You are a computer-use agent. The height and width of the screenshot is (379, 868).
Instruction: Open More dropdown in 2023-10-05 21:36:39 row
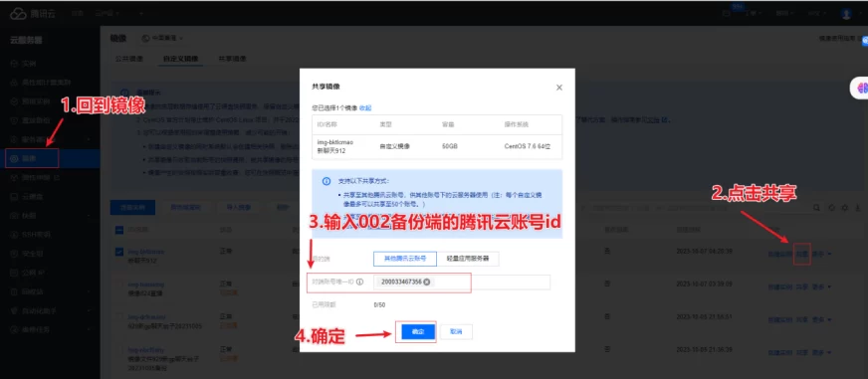pos(821,352)
